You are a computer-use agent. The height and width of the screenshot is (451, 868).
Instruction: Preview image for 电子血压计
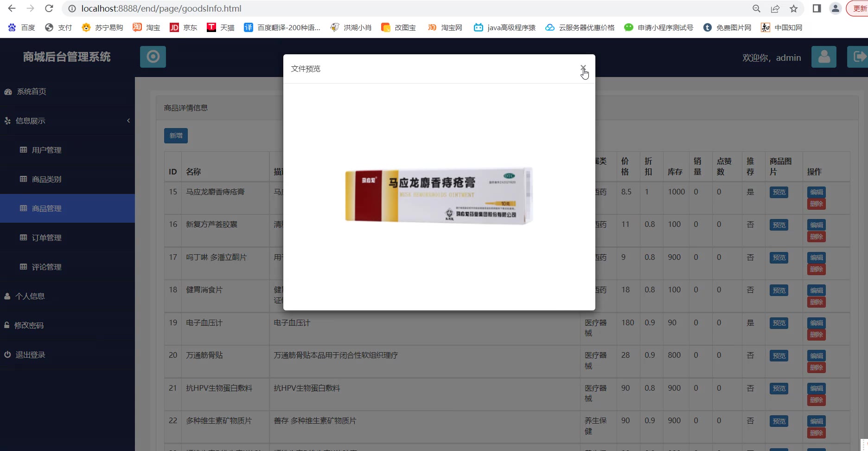click(x=779, y=323)
